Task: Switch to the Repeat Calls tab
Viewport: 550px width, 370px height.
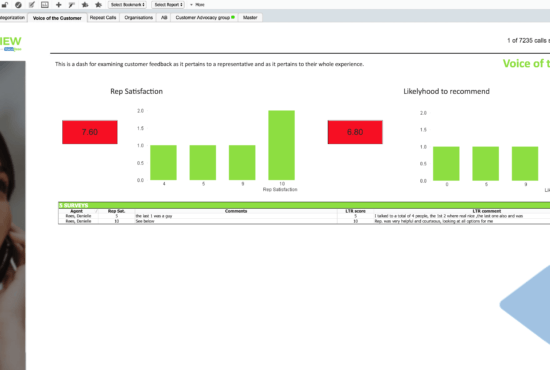Action: [103, 18]
